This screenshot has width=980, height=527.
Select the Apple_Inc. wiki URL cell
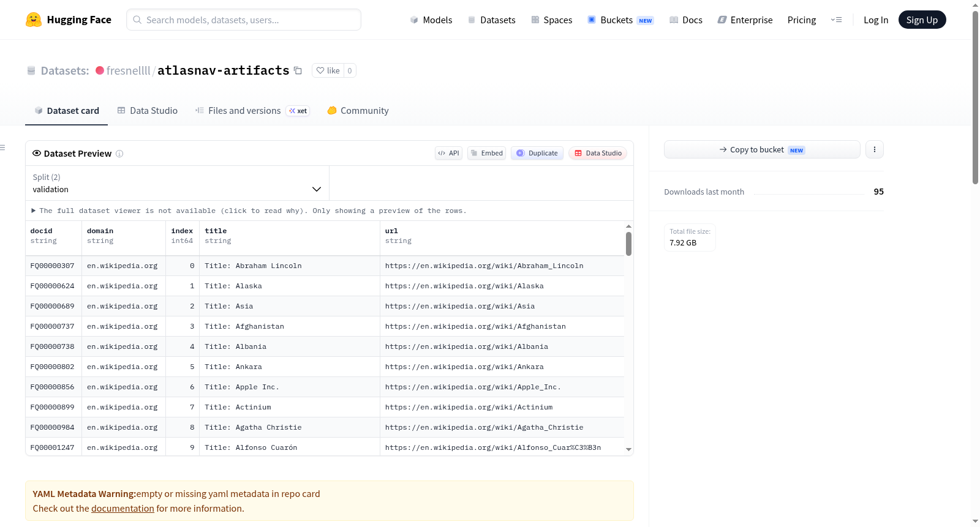coord(502,387)
